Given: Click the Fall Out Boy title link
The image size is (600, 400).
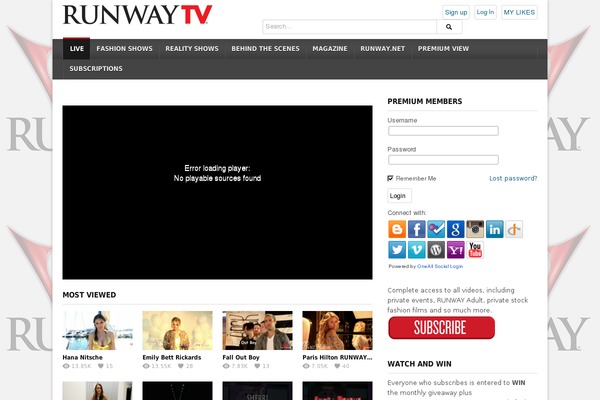Looking at the screenshot, I should [x=241, y=357].
